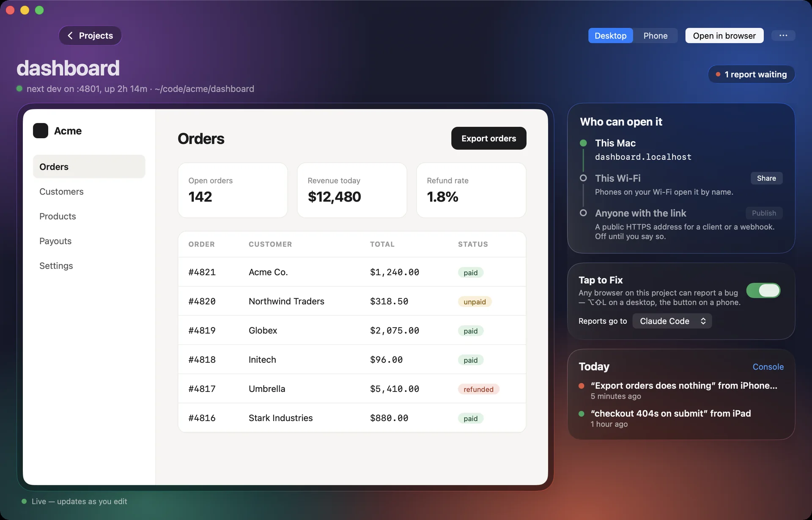
Task: Select Orders in the Acme sidebar
Action: point(89,167)
